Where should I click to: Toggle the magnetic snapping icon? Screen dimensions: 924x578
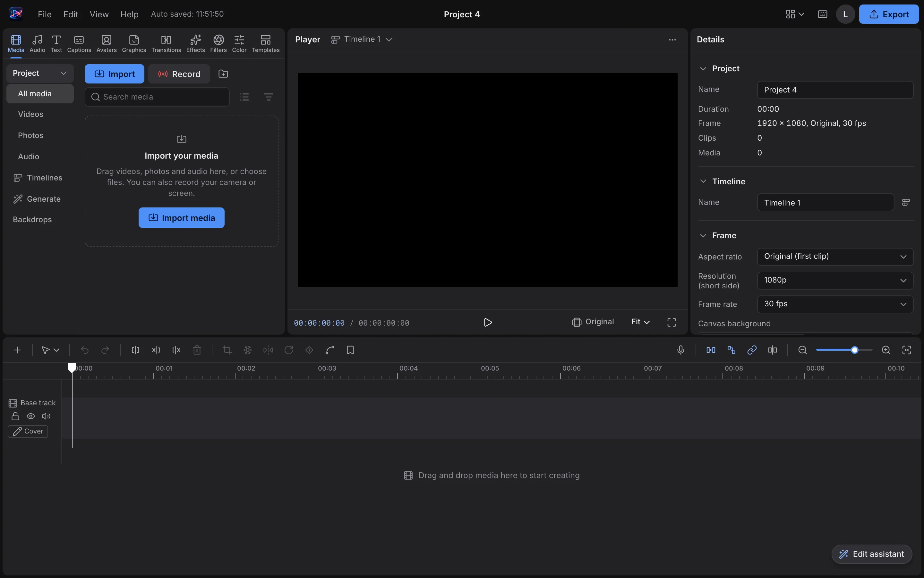[x=711, y=350]
